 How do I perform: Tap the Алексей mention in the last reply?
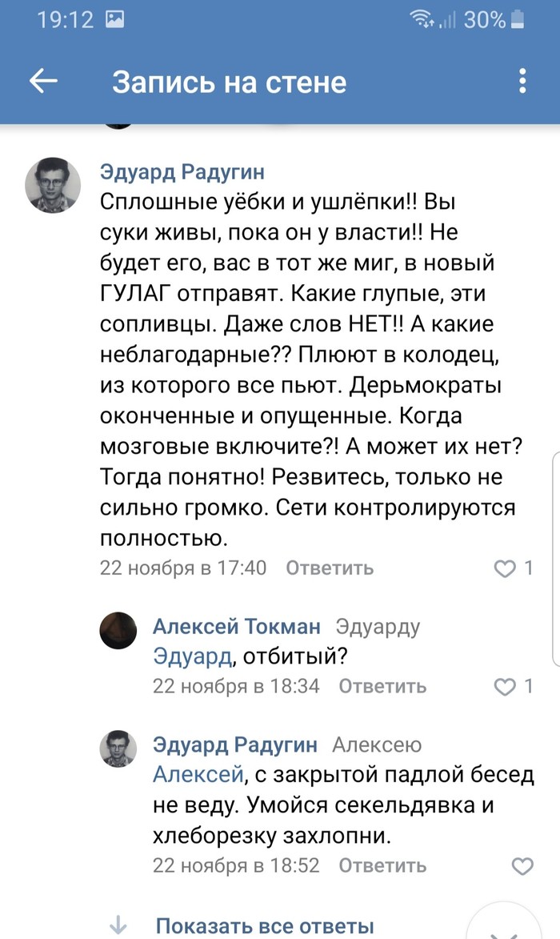point(197,774)
